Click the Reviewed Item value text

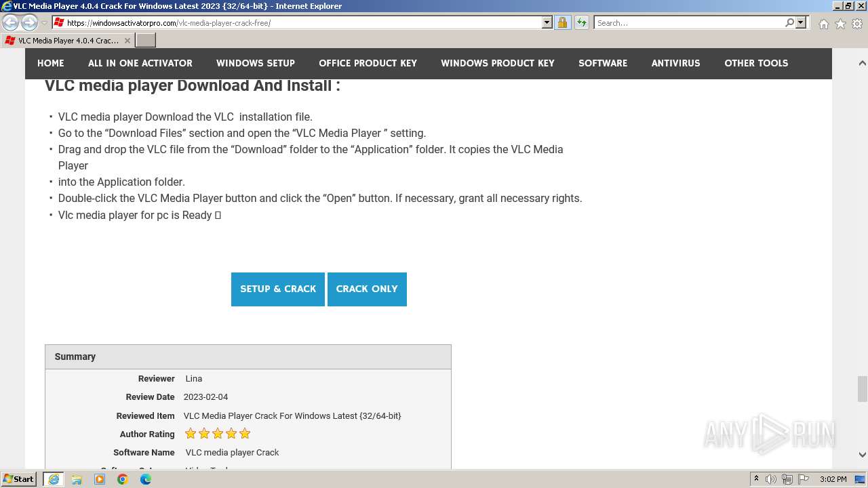[292, 416]
